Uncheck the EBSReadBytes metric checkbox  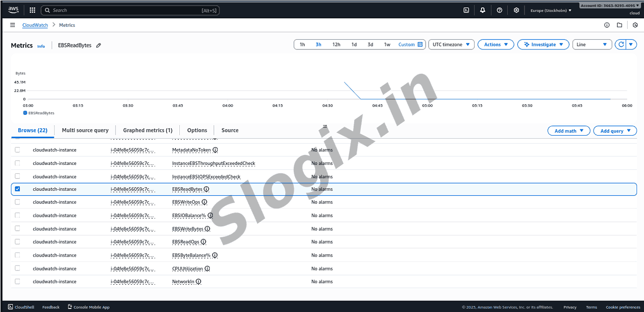pyautogui.click(x=18, y=189)
